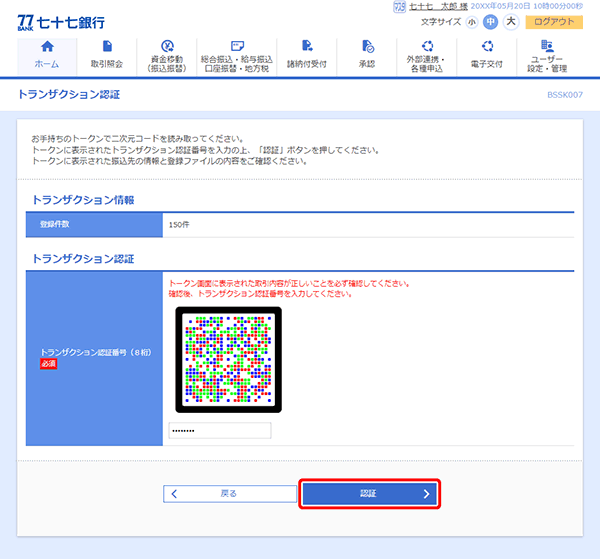Click the 認証 authenticate button
This screenshot has height=559, width=600.
(370, 494)
